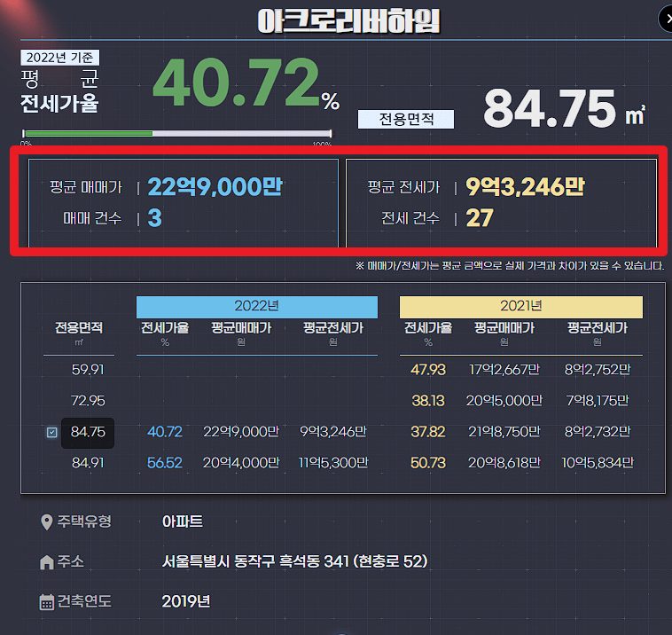Select the 84.75 area row cell
The height and width of the screenshot is (635, 672).
tap(88, 432)
